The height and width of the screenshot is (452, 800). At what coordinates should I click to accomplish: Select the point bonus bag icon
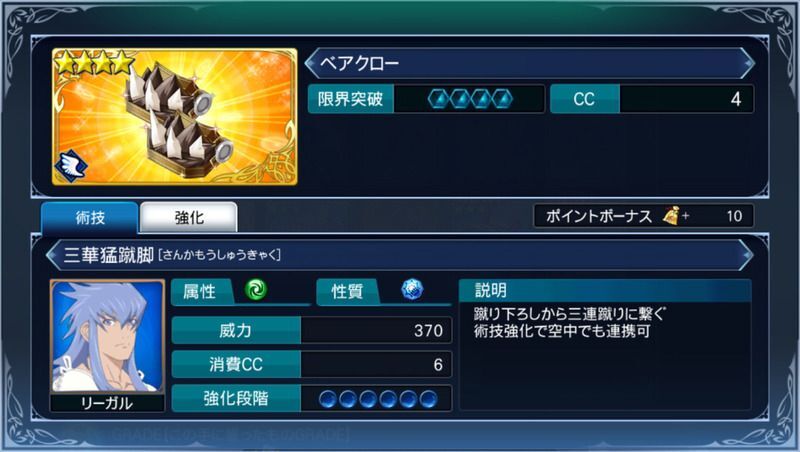pyautogui.click(x=671, y=216)
